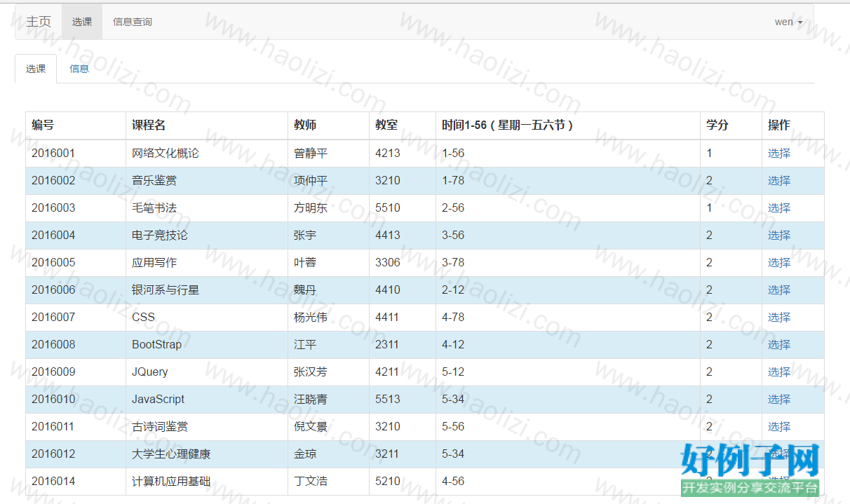The image size is (850, 504).
Task: Select 选课 in the top navigation bar
Action: point(82,22)
